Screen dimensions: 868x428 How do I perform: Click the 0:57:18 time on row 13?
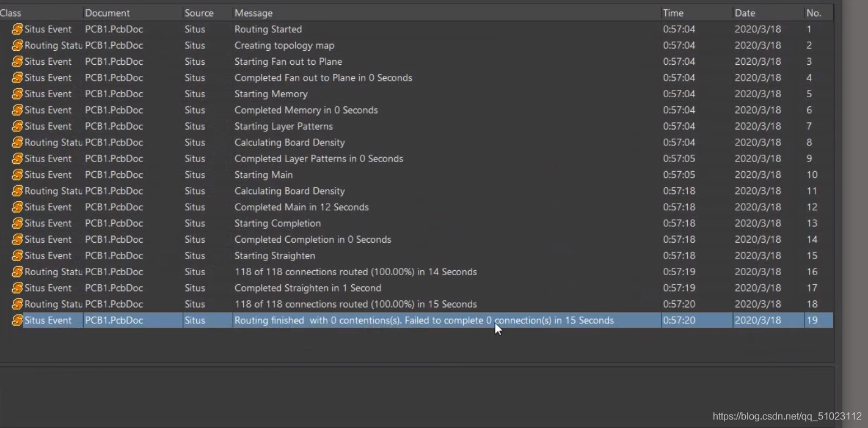coord(679,224)
